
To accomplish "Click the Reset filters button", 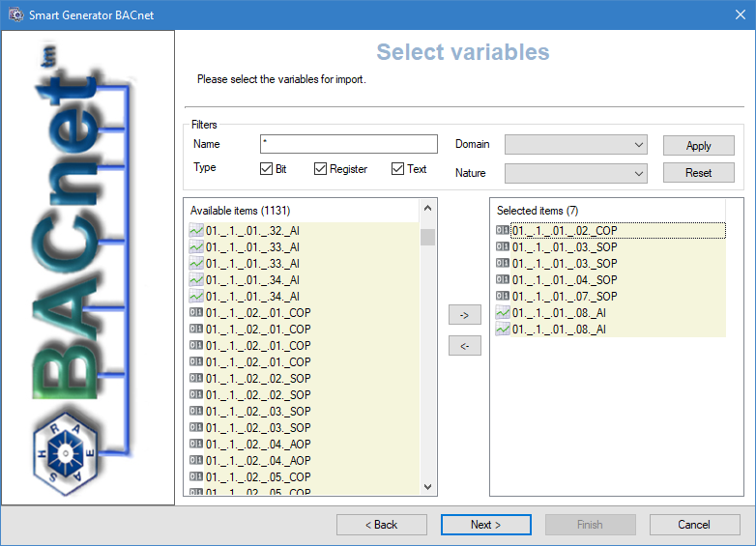I will (x=698, y=173).
